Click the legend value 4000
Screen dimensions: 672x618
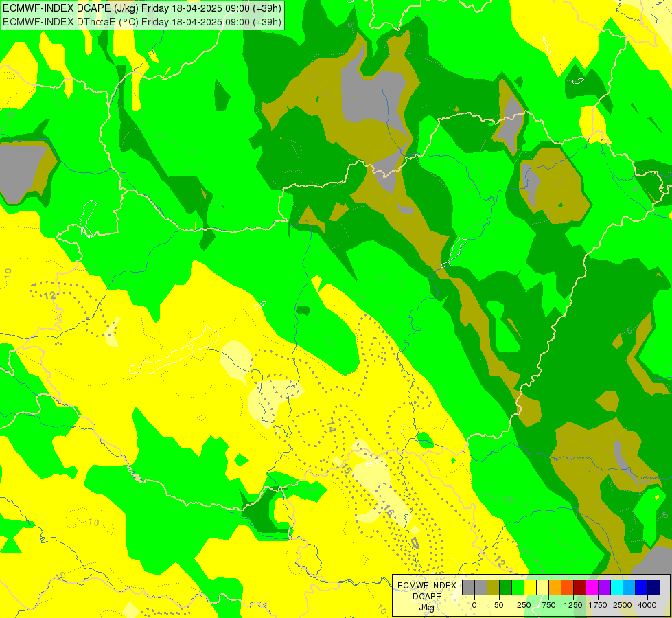[647, 605]
